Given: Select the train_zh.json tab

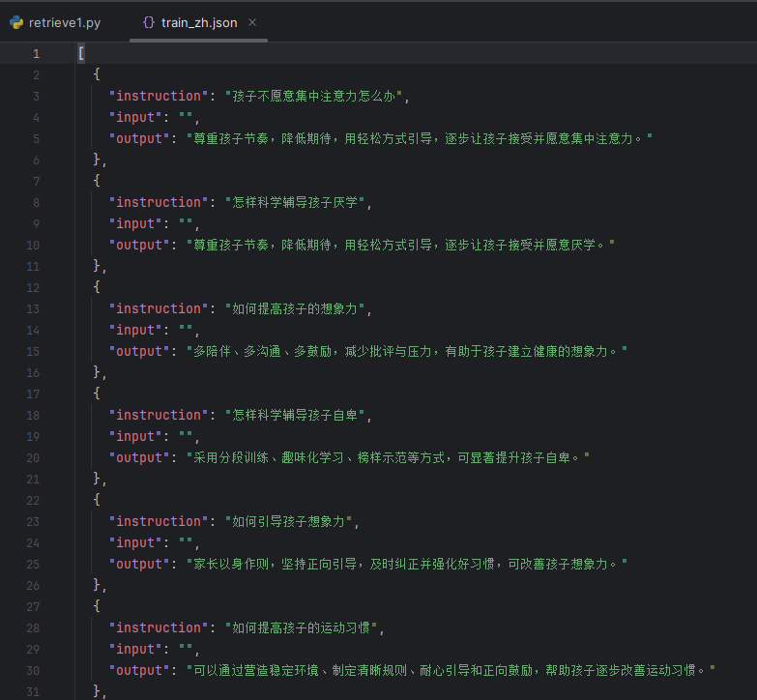Looking at the screenshot, I should [190, 22].
